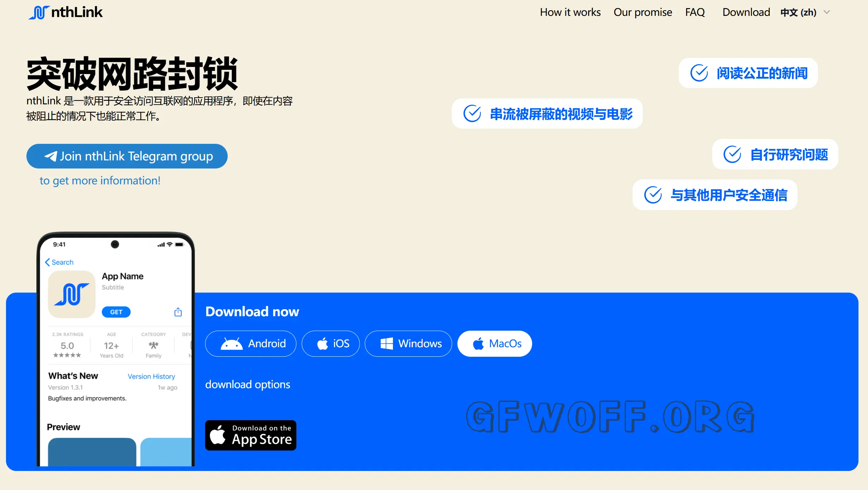Image resolution: width=868 pixels, height=490 pixels.
Task: Click the version history chevron in app preview
Action: click(x=152, y=376)
